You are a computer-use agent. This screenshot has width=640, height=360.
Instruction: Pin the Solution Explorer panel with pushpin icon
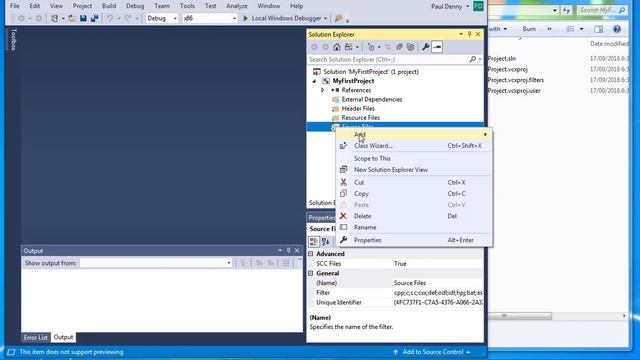[469, 34]
